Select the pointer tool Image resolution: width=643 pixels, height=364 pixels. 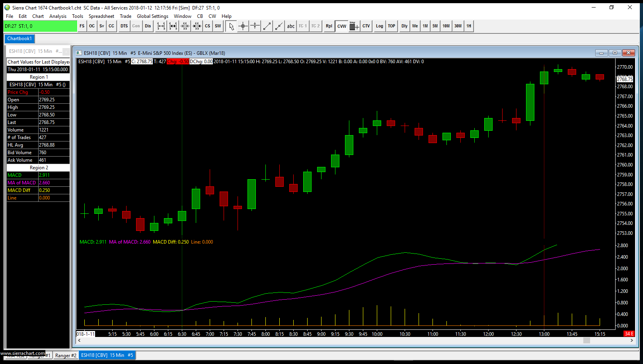coord(231,26)
